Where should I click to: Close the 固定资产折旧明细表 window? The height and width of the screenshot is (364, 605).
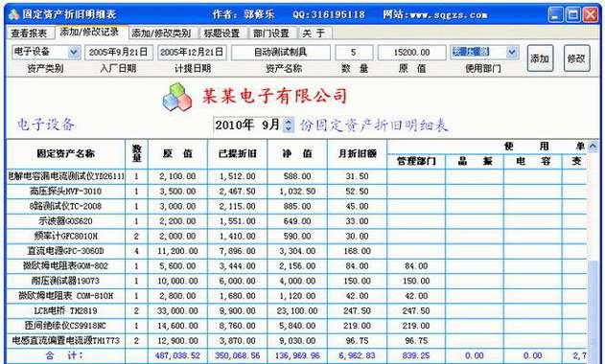[591, 15]
